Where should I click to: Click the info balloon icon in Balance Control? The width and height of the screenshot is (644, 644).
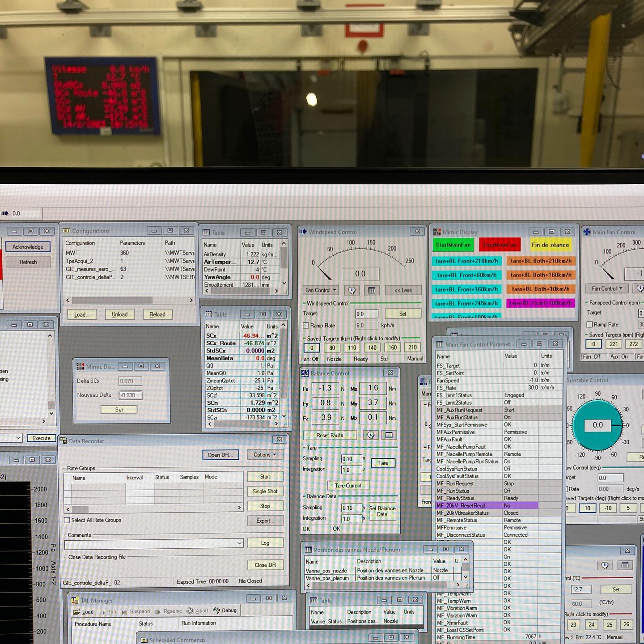pyautogui.click(x=370, y=435)
